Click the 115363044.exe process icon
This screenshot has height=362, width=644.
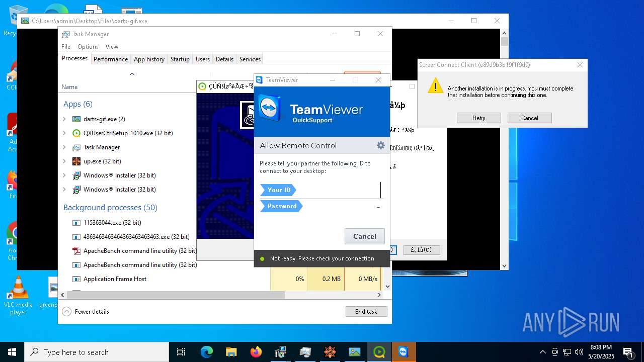click(x=76, y=223)
